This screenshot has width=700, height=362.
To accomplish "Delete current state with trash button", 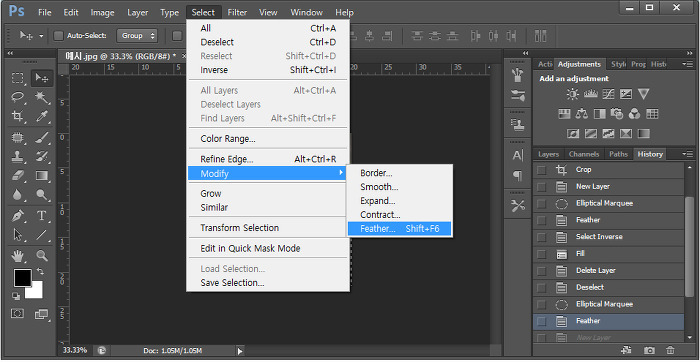I will (x=670, y=350).
